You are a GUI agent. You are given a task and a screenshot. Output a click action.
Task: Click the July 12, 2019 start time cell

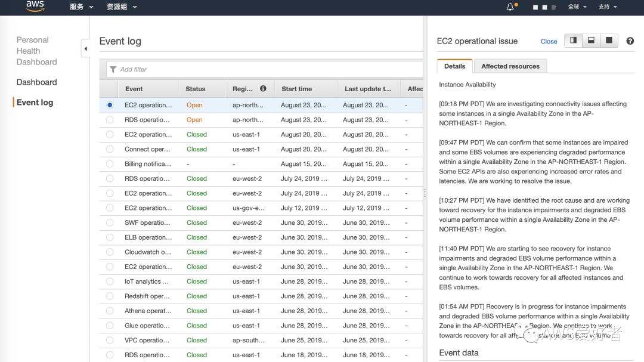(304, 208)
